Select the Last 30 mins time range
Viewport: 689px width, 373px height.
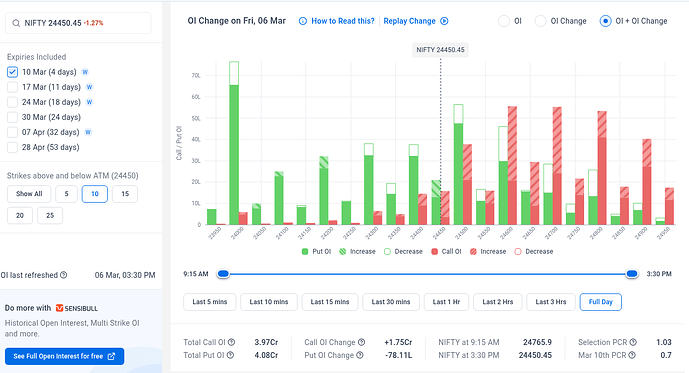pos(391,302)
